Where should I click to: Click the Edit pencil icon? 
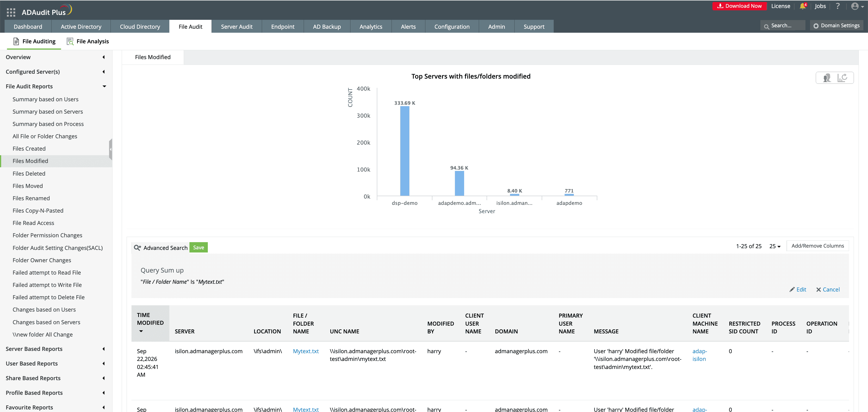tap(792, 289)
